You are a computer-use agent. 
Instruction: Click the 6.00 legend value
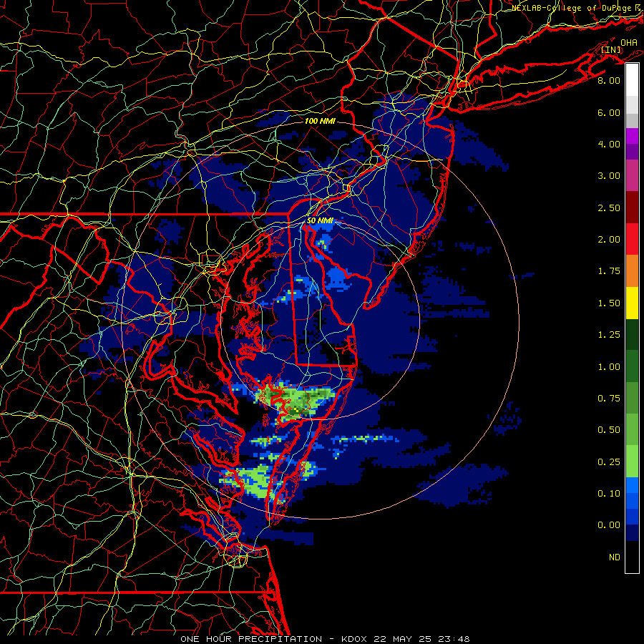(x=609, y=112)
